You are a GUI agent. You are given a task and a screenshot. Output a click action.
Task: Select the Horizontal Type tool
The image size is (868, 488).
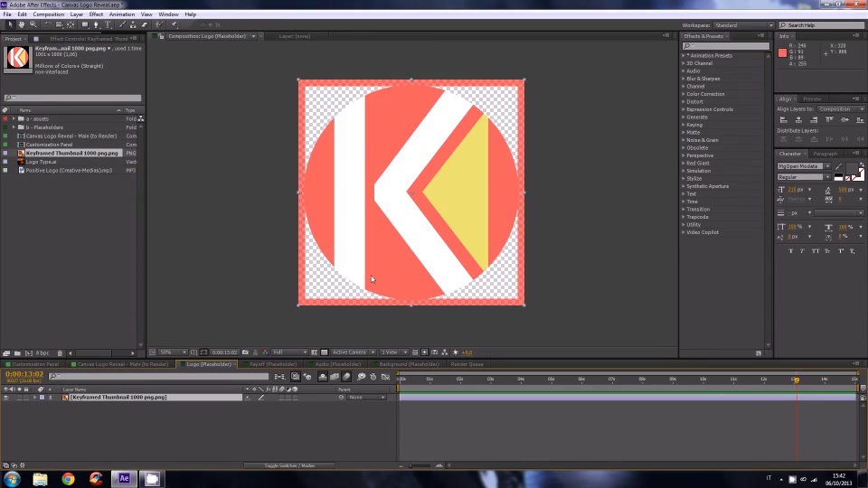[108, 25]
